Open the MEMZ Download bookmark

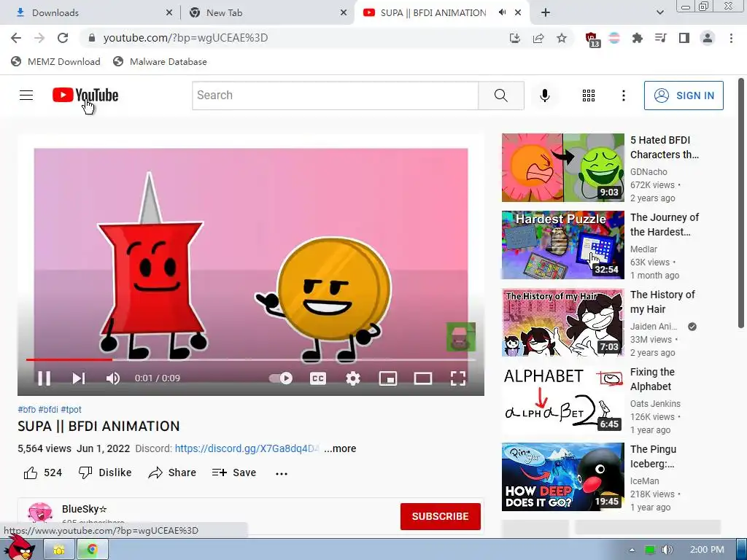pos(55,61)
